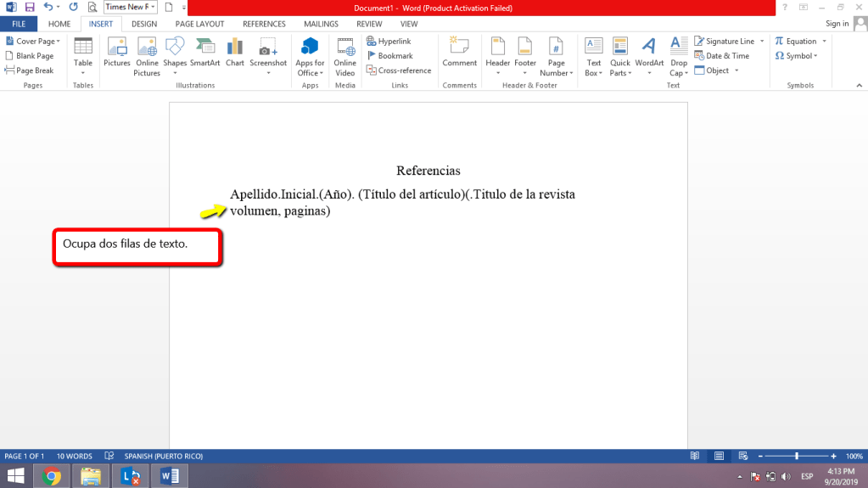This screenshot has width=868, height=488.
Task: Add a Comment from the ribbon
Action: [x=459, y=53]
